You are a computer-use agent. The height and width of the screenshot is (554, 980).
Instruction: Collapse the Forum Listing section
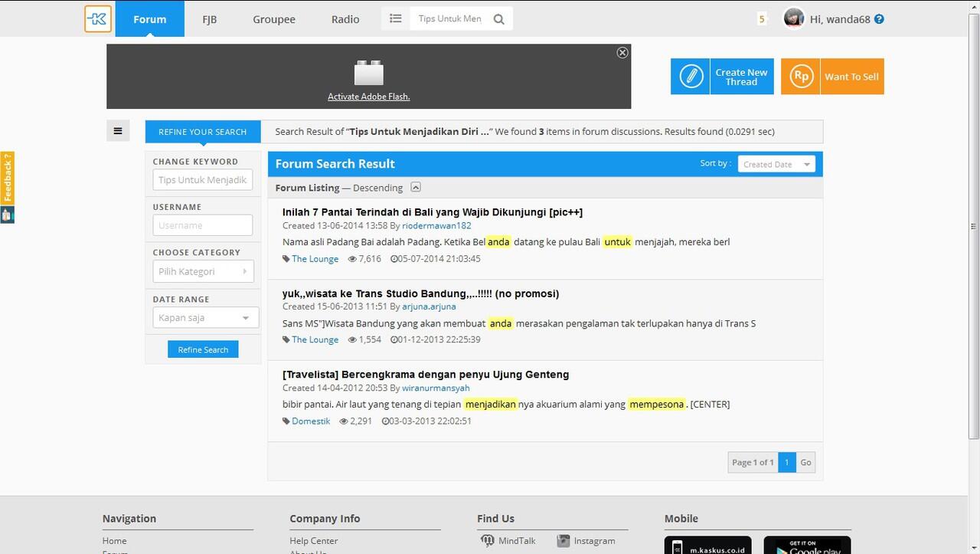pyautogui.click(x=416, y=187)
